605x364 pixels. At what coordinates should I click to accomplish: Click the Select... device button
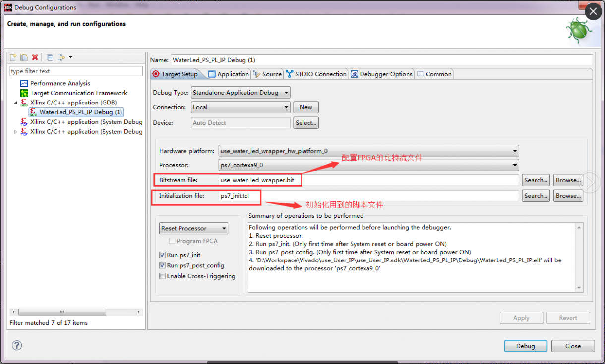click(x=306, y=123)
